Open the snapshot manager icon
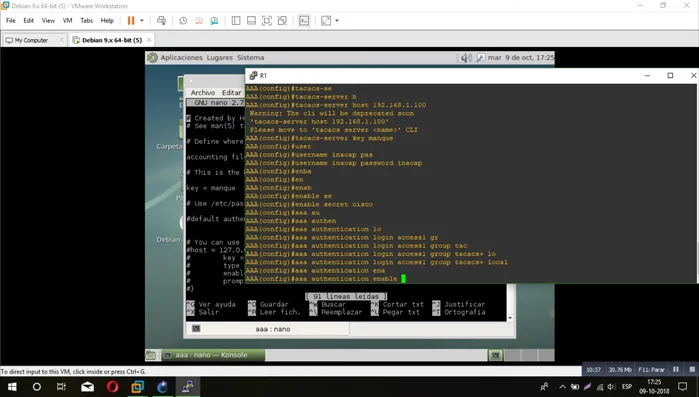This screenshot has height=397, width=699. click(x=214, y=20)
